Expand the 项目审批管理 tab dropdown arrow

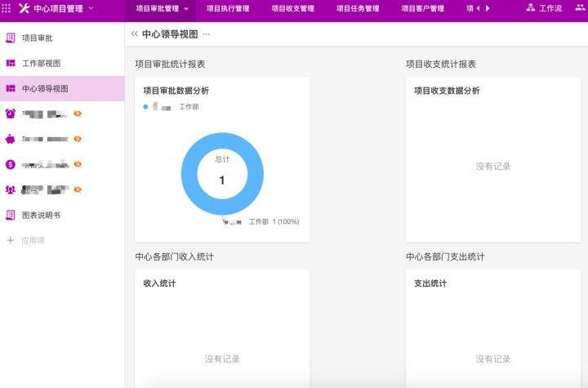[187, 9]
